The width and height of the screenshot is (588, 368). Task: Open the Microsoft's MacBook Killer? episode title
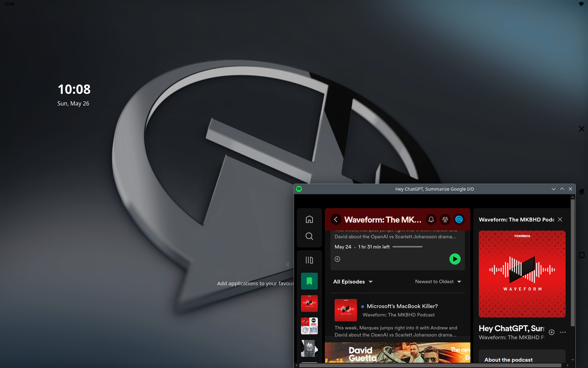(402, 306)
